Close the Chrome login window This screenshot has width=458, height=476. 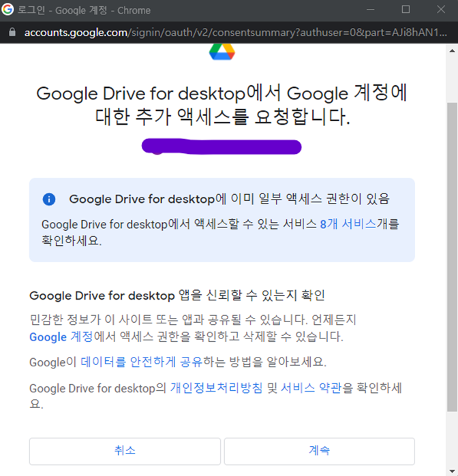click(x=441, y=10)
